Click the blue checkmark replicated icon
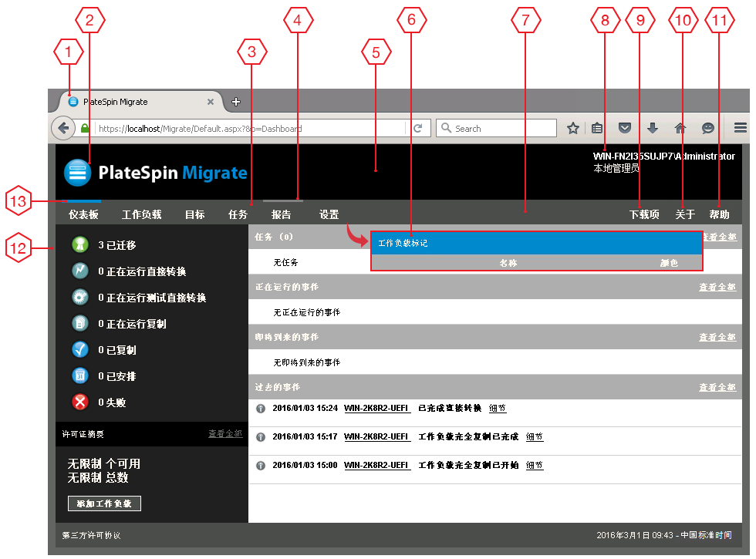Viewport: 756px width, 559px height. [80, 350]
